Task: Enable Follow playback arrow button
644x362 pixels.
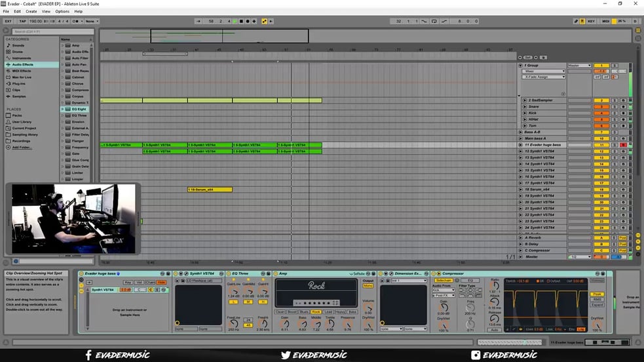Action: [x=199, y=21]
